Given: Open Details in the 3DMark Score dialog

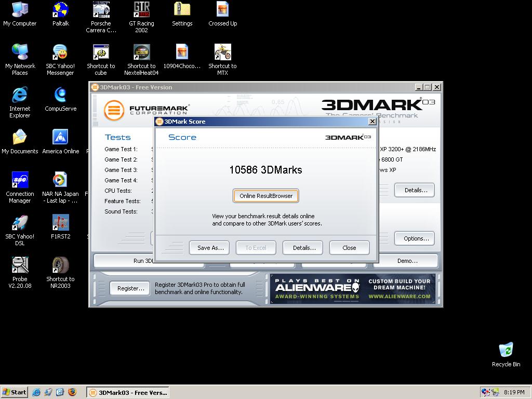Looking at the screenshot, I should tap(303, 248).
